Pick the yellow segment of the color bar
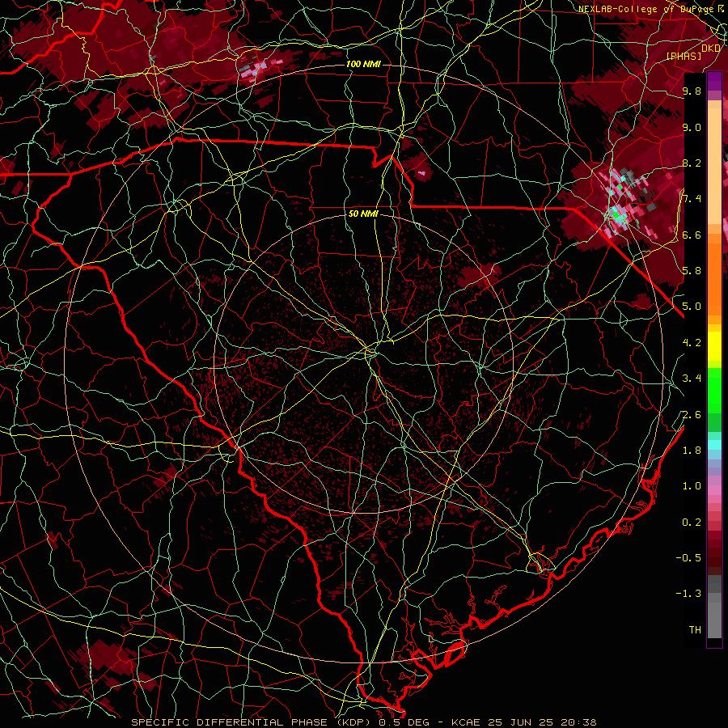 pos(714,346)
